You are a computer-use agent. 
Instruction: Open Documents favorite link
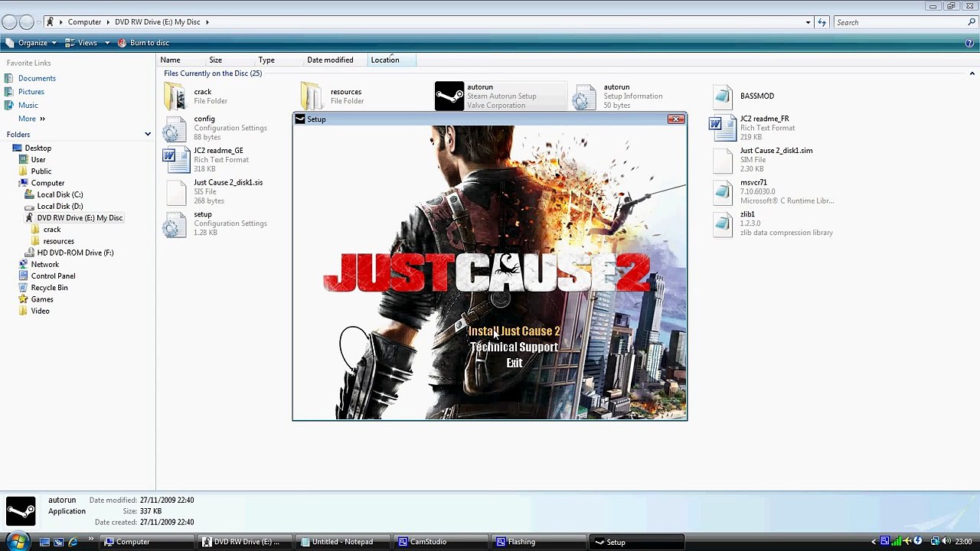click(37, 78)
